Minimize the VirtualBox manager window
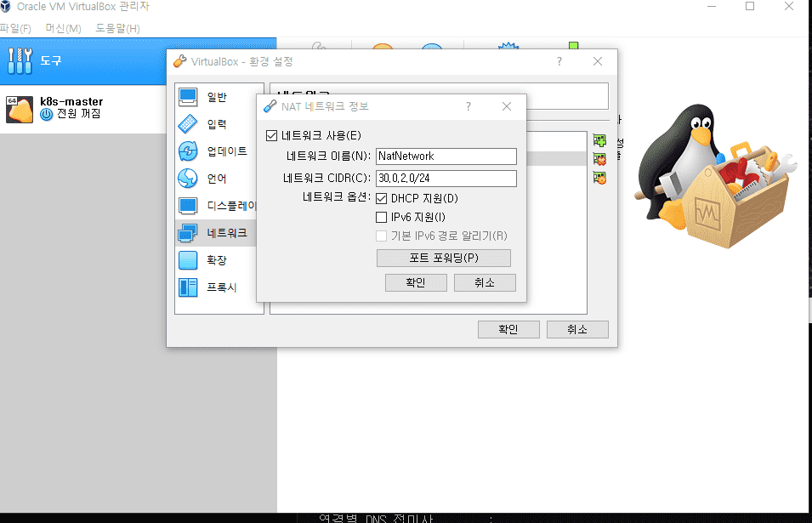 712,6
